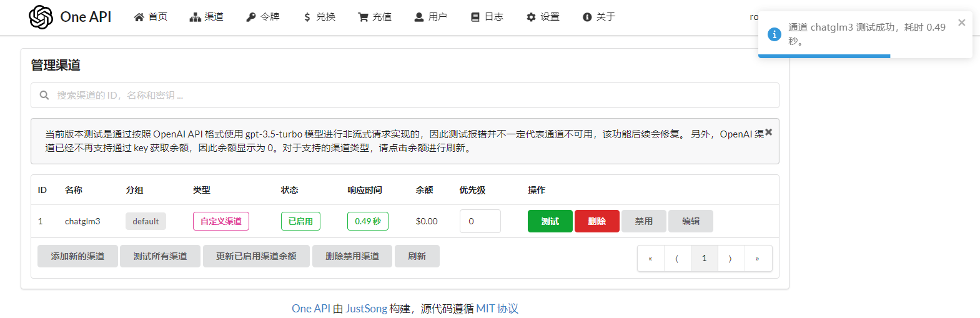The width and height of the screenshot is (980, 318).
Task: Click the 已启用 status label
Action: pyautogui.click(x=300, y=221)
